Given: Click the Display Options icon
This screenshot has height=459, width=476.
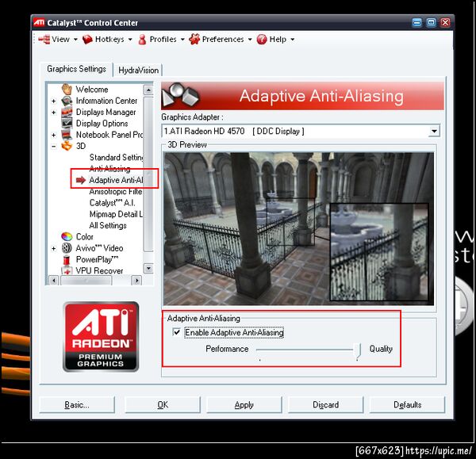Looking at the screenshot, I should pos(67,123).
